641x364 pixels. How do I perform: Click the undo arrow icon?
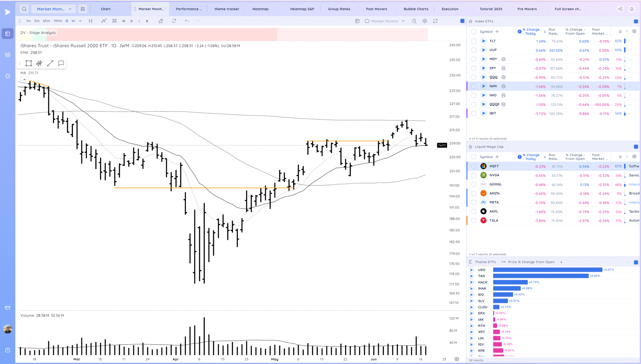(187, 21)
